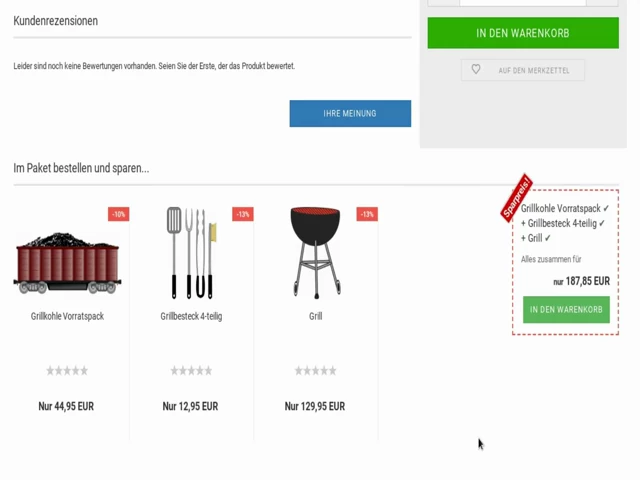Add product via large green In den Warenkorb
This screenshot has height=480, width=640.
pyautogui.click(x=523, y=33)
